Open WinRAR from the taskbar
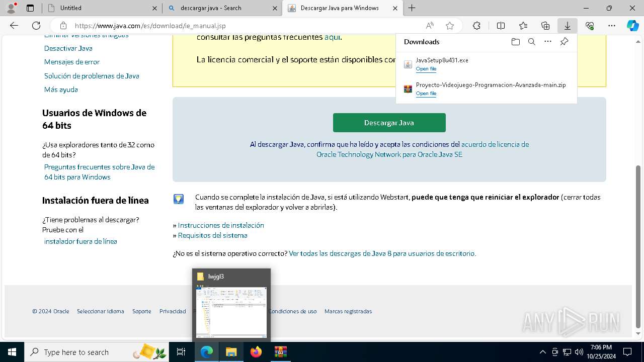644x362 pixels. point(280,352)
